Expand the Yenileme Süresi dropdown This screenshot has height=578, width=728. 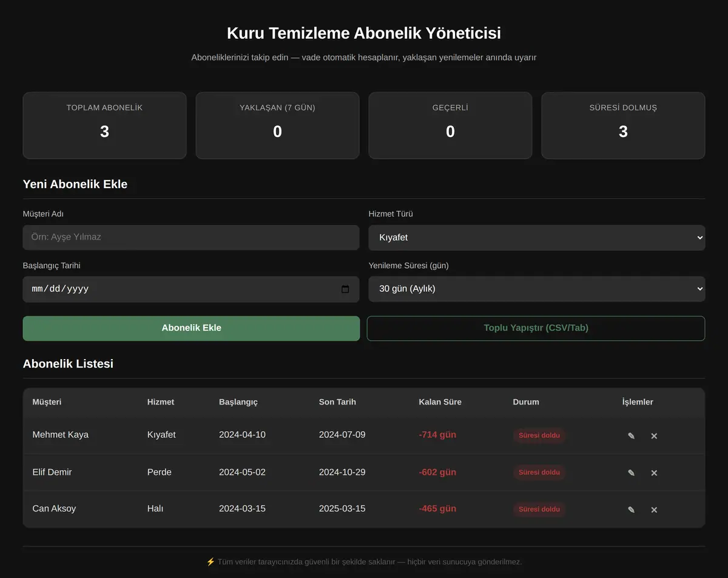[536, 289]
